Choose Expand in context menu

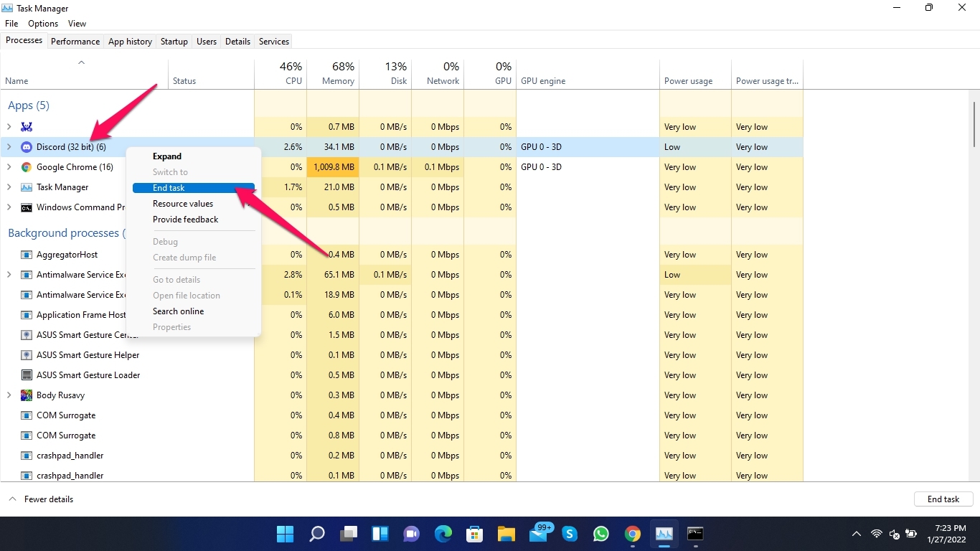pos(194,156)
